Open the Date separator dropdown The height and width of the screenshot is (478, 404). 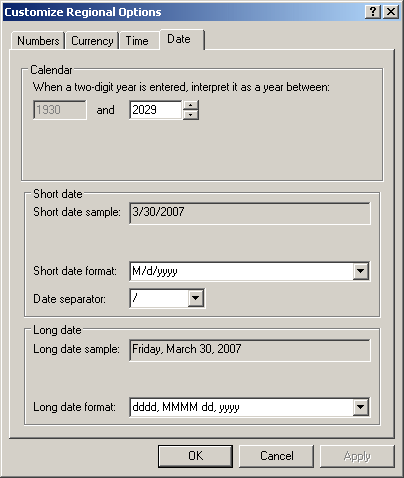[196, 298]
